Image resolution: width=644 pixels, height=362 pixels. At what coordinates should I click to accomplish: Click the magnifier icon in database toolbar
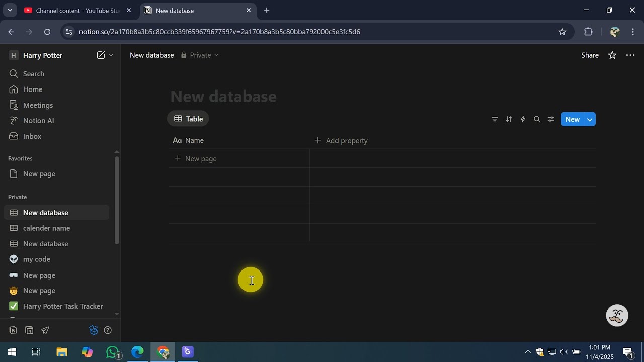537,119
